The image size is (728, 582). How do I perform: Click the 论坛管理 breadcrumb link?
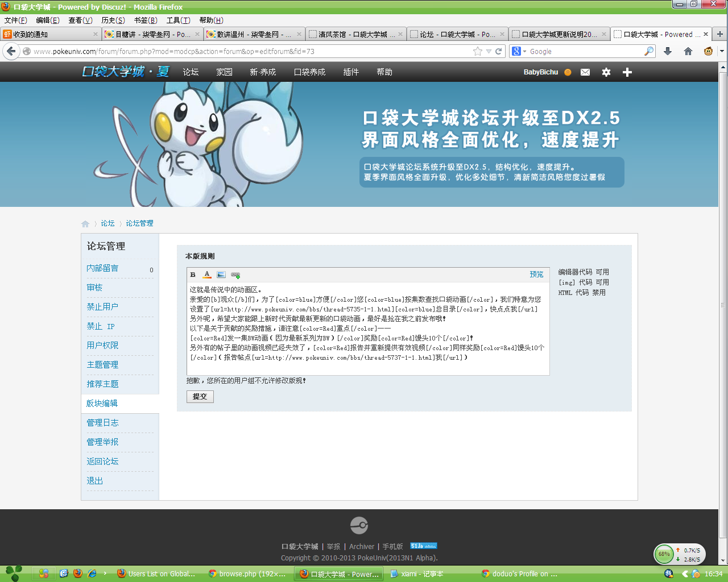[x=139, y=223]
